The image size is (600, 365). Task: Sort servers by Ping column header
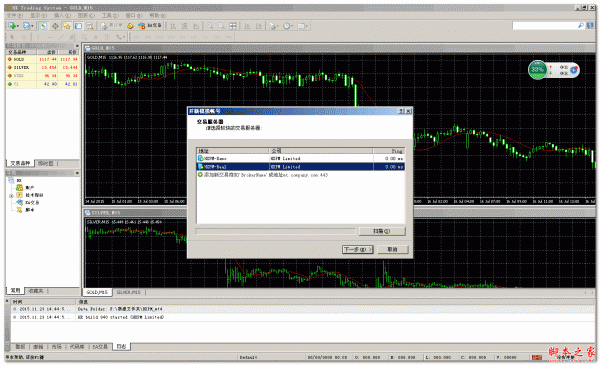(388, 151)
